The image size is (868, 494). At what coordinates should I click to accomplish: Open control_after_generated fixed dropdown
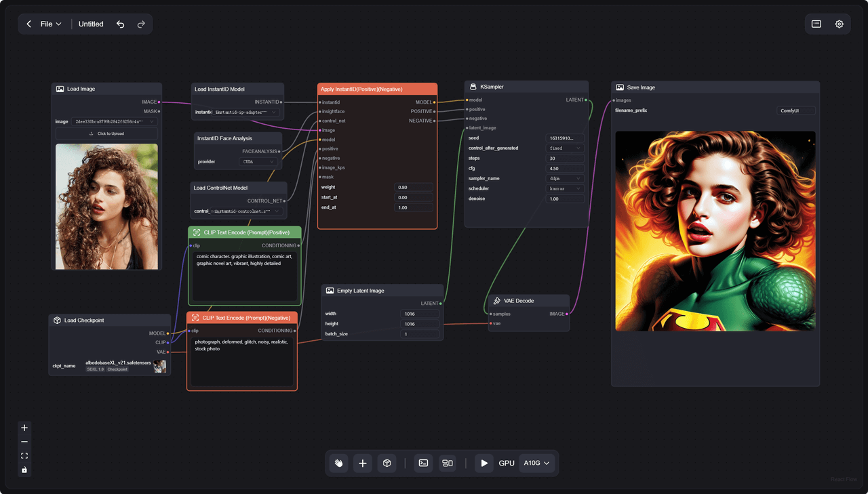point(566,148)
